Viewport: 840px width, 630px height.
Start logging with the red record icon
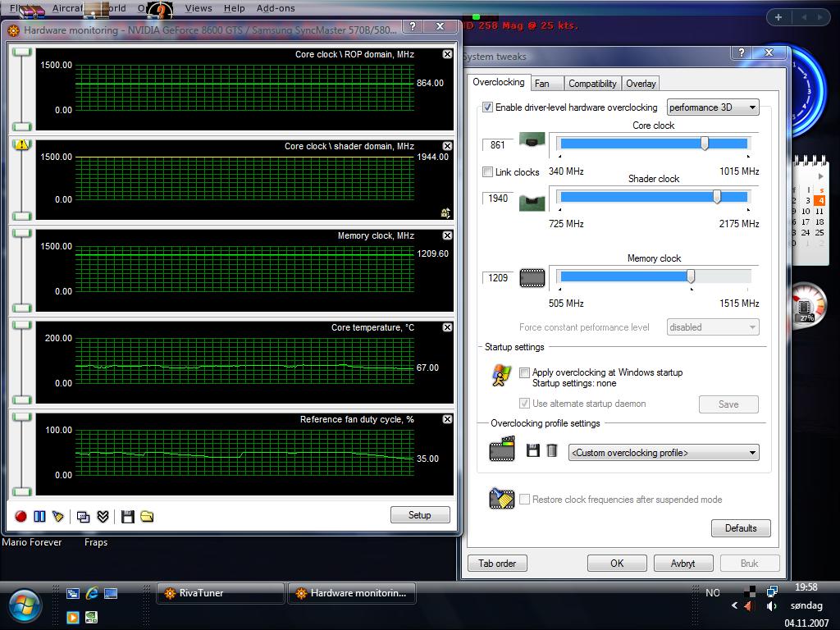tap(21, 517)
